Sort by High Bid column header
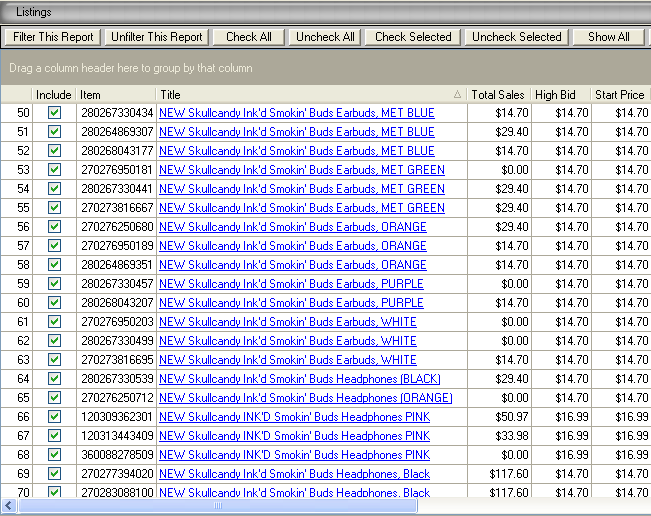 (561, 95)
